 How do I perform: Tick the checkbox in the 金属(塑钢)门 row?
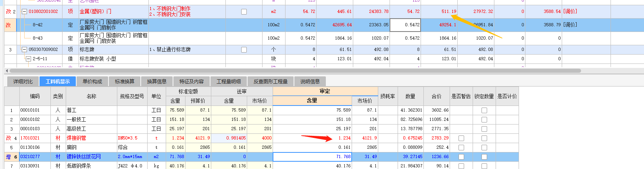pos(244,12)
